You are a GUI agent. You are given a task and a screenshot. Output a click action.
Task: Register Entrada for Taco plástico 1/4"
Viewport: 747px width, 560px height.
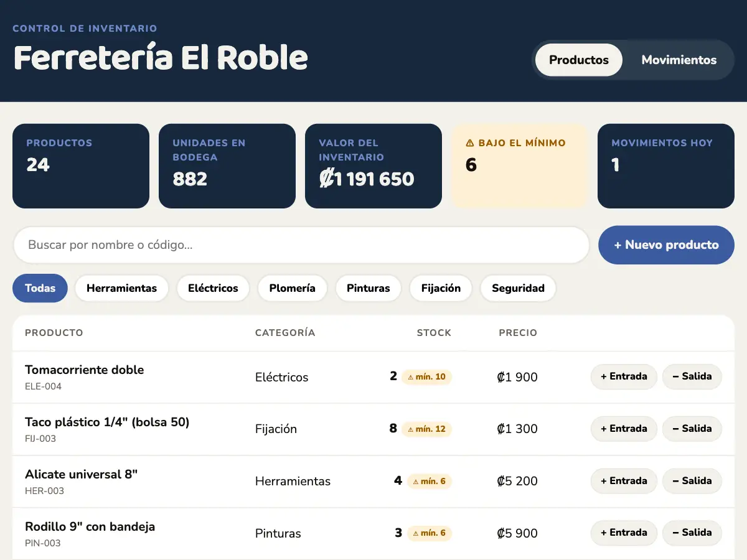coord(624,429)
